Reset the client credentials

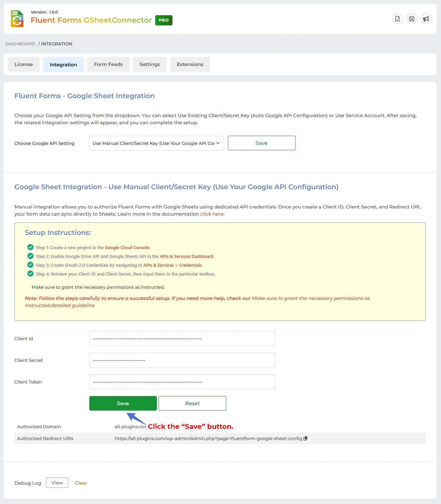pyautogui.click(x=192, y=403)
